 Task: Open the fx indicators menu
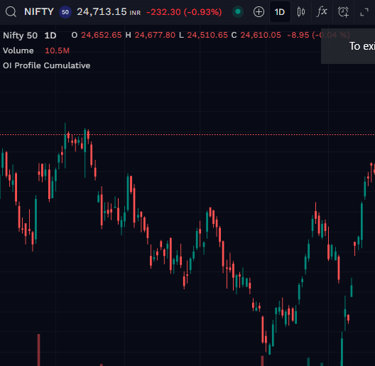tap(322, 12)
